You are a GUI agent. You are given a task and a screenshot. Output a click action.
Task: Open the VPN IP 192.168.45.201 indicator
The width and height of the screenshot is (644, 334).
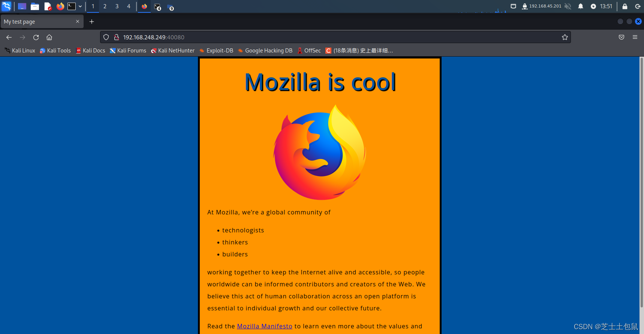[541, 6]
